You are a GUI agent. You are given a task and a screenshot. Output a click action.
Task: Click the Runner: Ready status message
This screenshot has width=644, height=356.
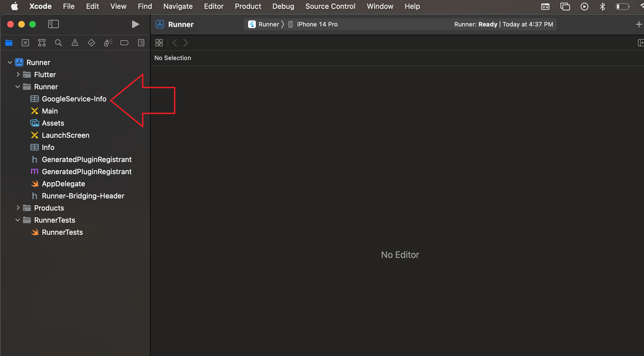click(503, 24)
